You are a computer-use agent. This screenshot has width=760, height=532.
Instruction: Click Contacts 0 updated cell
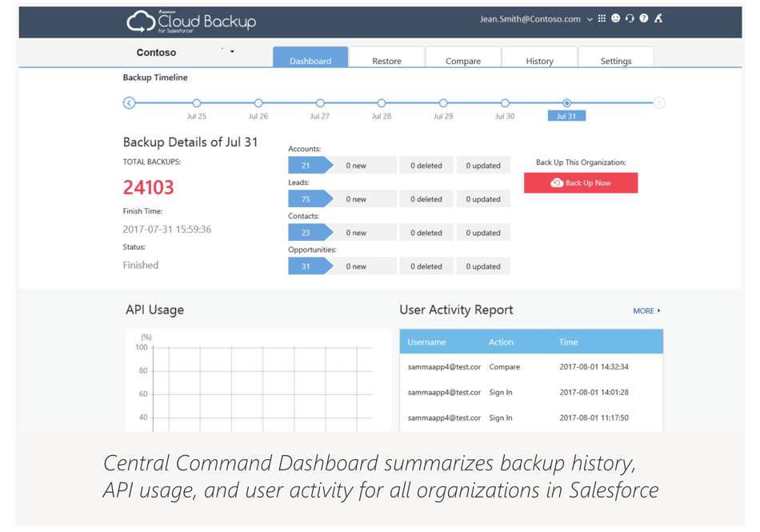(x=483, y=233)
